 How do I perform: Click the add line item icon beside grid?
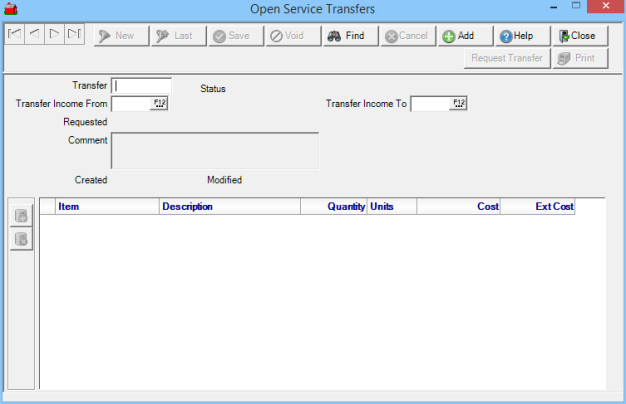tap(21, 215)
